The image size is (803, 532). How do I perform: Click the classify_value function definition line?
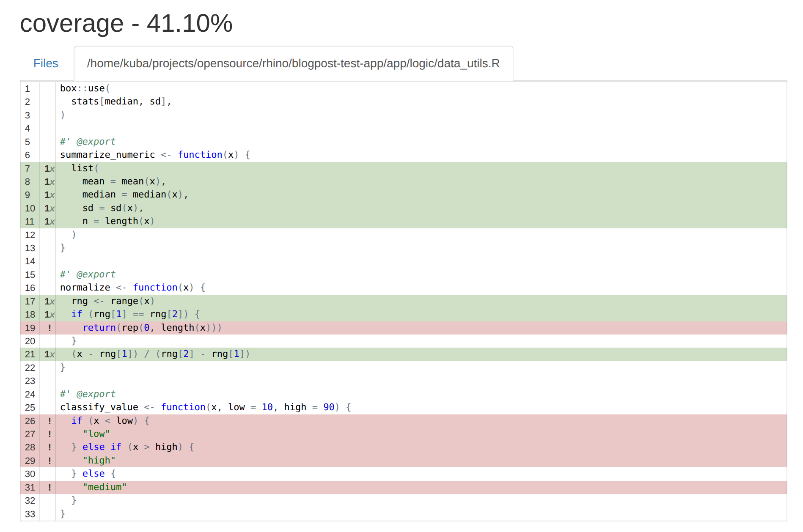(206, 407)
